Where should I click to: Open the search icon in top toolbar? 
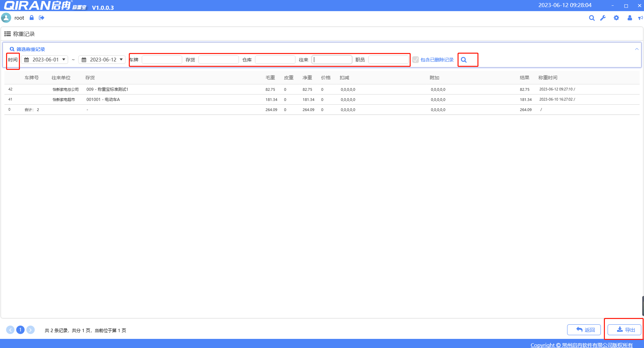point(591,18)
